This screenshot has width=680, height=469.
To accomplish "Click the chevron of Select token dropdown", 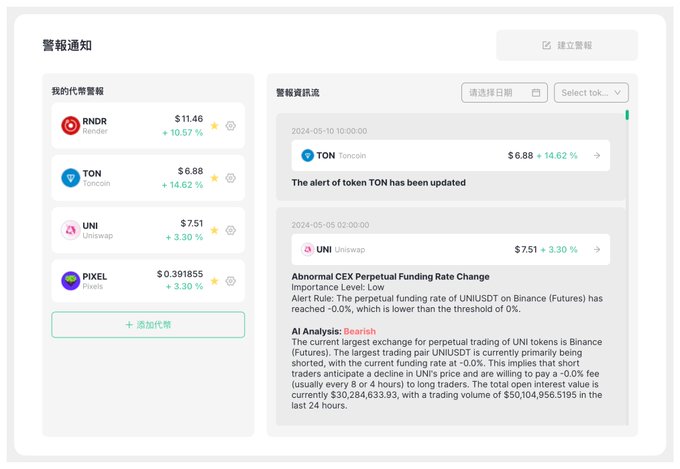I will [x=617, y=92].
